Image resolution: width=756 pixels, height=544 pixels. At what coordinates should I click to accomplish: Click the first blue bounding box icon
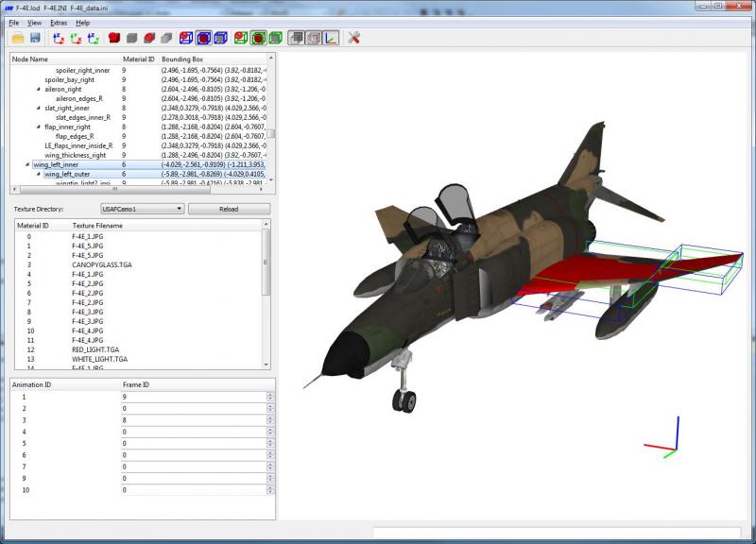(x=186, y=38)
